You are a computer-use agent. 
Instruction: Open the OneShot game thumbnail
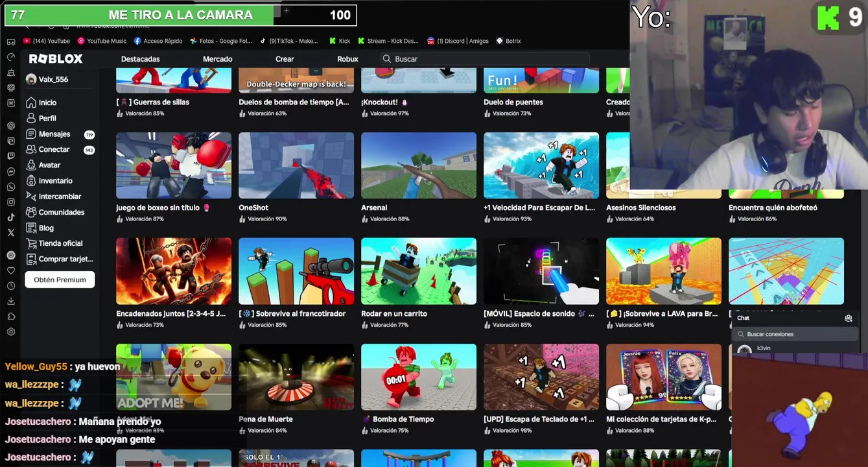296,165
